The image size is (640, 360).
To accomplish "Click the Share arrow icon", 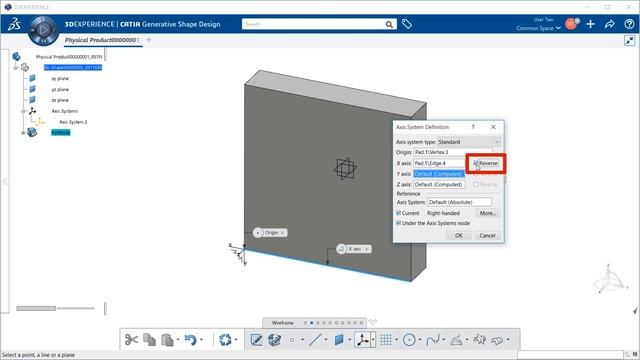I will 610,24.
